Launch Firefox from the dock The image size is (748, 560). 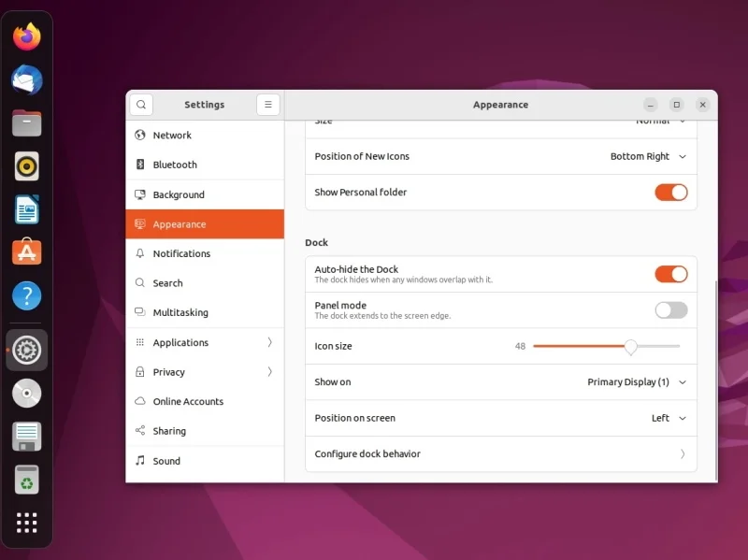(26, 36)
